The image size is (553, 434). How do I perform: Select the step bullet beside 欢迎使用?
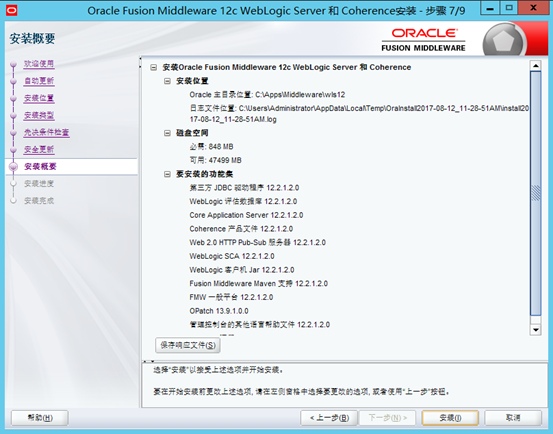(x=13, y=64)
